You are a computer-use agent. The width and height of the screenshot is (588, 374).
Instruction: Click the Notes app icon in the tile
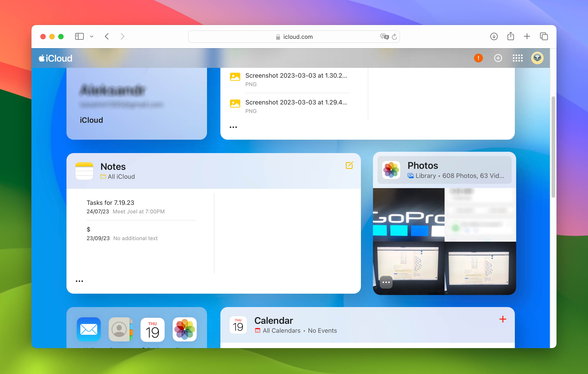click(84, 171)
